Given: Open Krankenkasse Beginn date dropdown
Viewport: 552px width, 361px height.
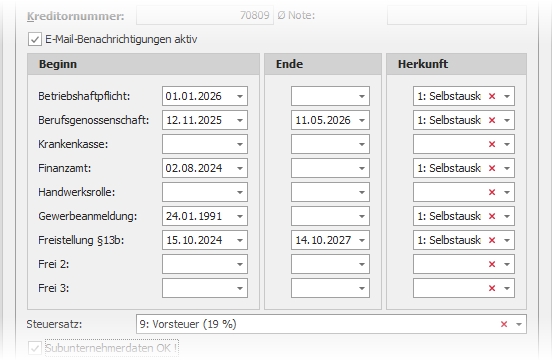Looking at the screenshot, I should [240, 144].
